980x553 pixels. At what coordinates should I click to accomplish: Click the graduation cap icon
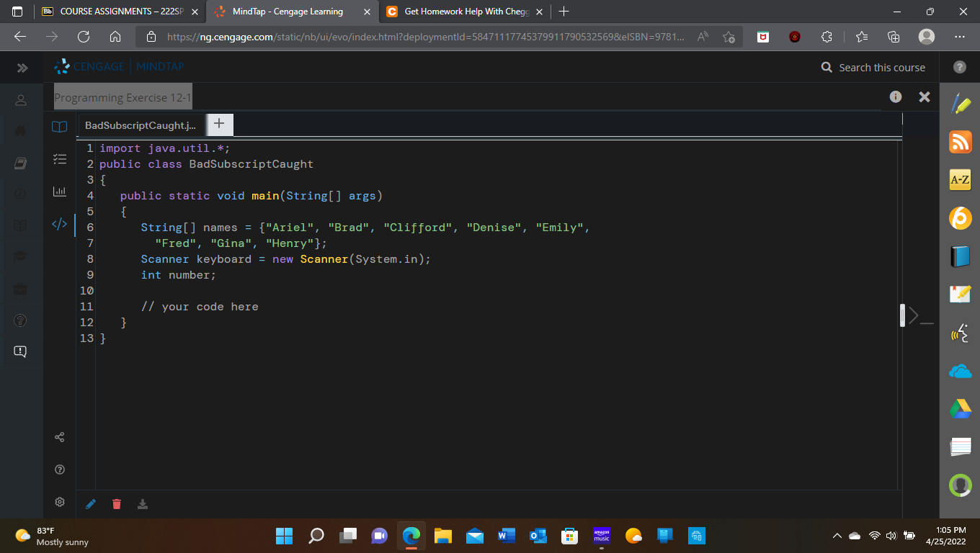22,256
